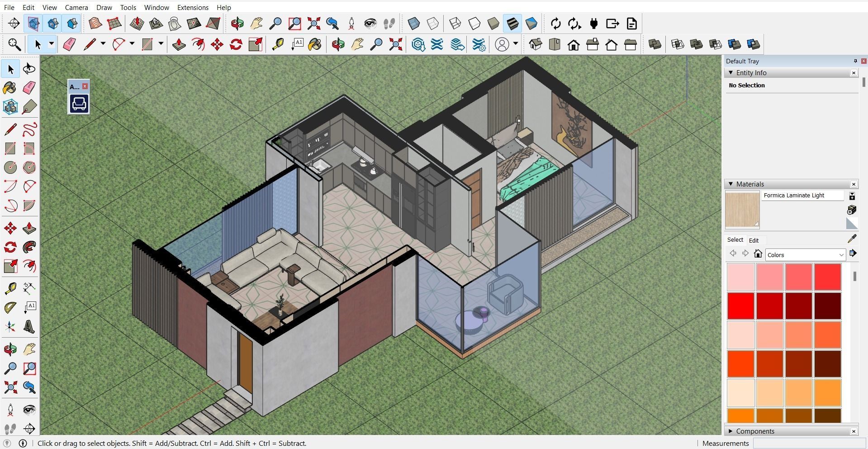The image size is (868, 449).
Task: Select Subtract solid tool
Action: [715, 44]
